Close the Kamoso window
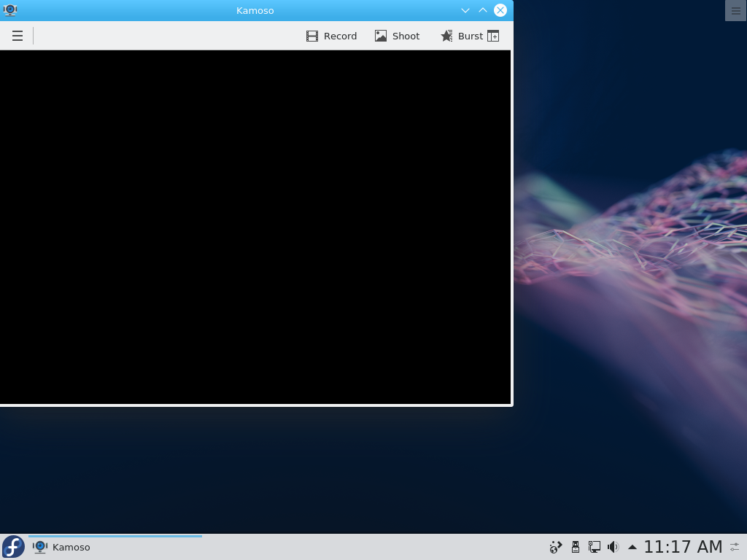 coord(500,10)
